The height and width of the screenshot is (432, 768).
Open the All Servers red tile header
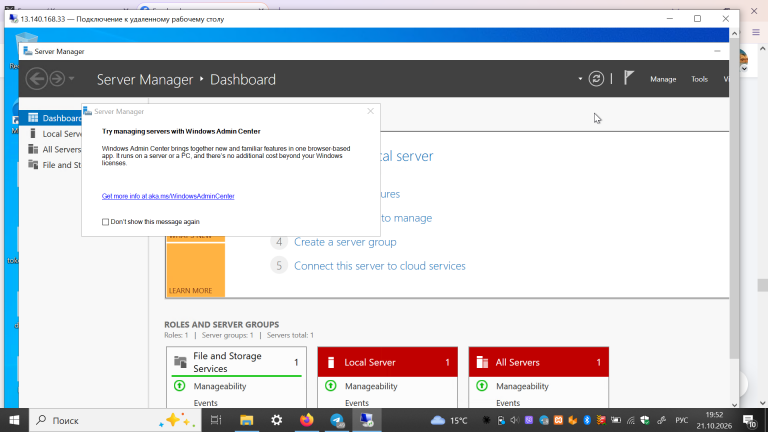(x=539, y=362)
